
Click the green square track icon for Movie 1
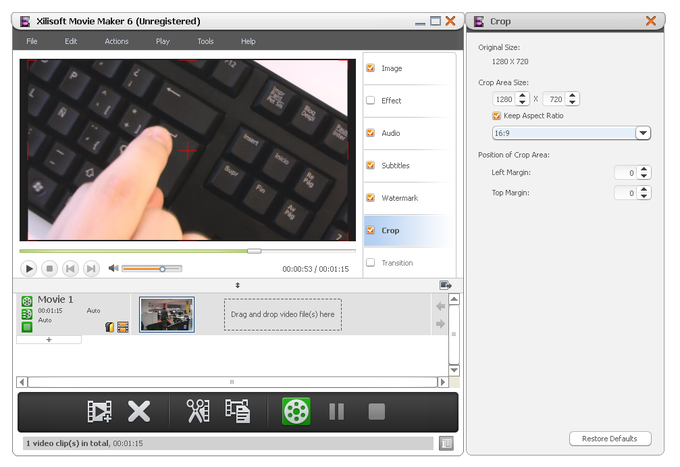coord(27,327)
